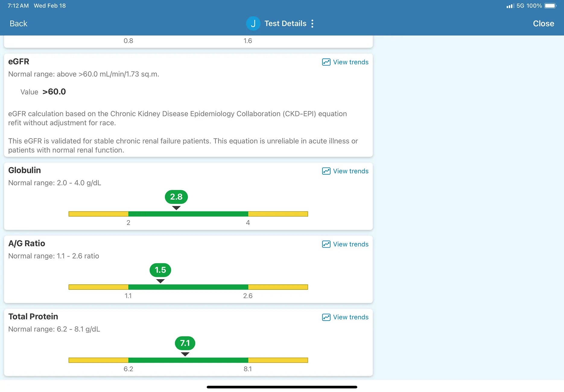Screen dimensions: 564x392
Task: Tap the Globulin 2.8 value marker
Action: pyautogui.click(x=176, y=197)
